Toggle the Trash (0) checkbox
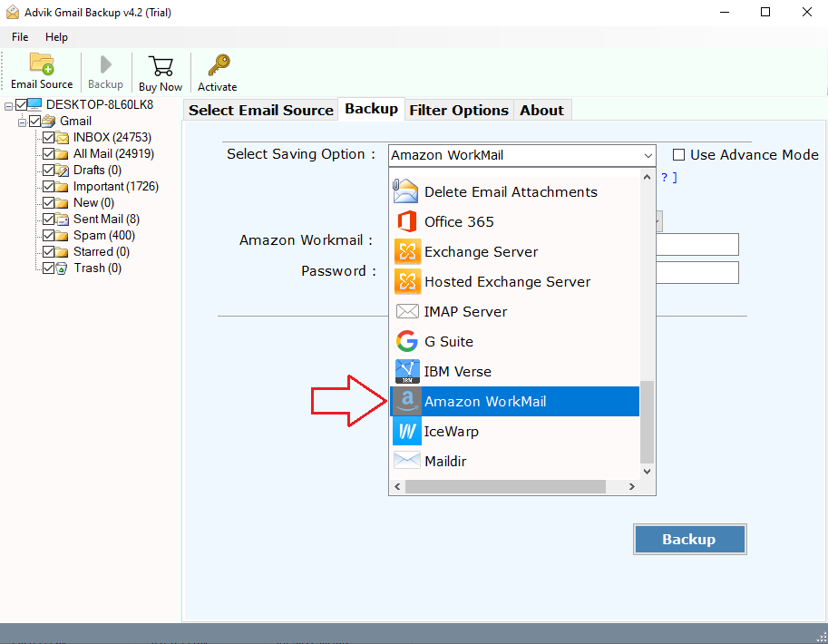 (x=49, y=268)
